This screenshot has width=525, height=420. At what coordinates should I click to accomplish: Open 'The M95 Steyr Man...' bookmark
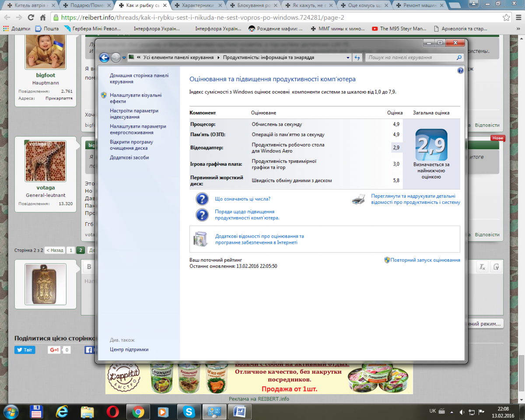[399, 28]
